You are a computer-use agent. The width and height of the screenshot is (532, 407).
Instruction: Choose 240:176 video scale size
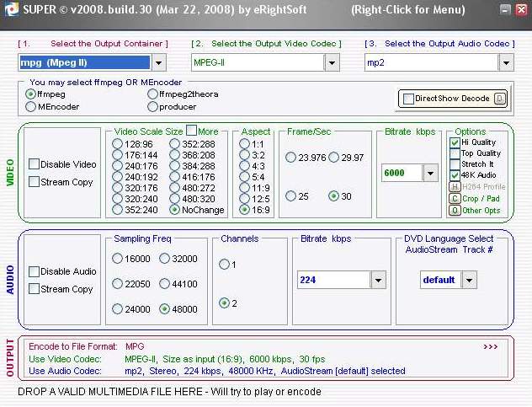[117, 166]
